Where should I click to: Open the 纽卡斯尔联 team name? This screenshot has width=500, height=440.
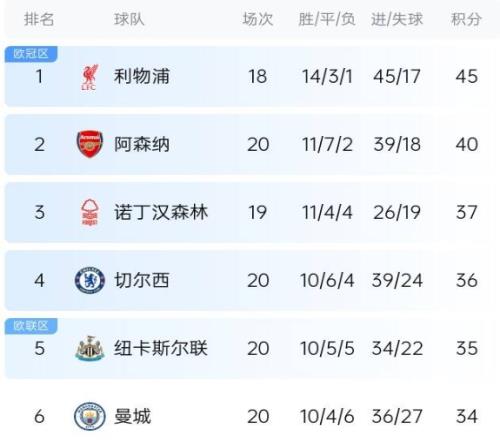pos(161,348)
